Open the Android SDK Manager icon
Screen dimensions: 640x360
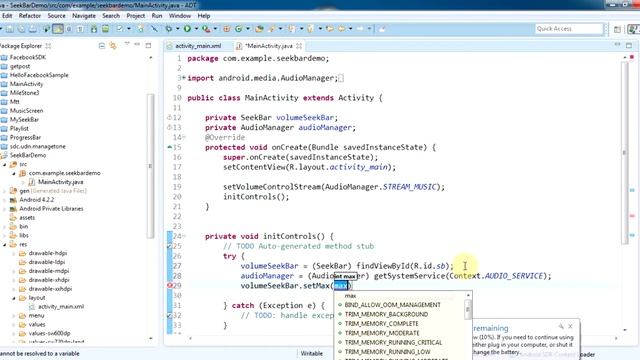pyautogui.click(x=94, y=29)
